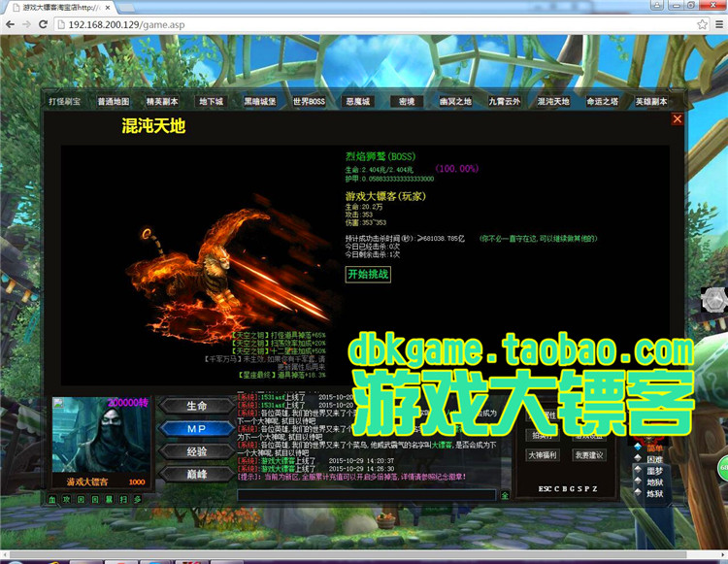728x564 pixels.
Task: Open the Chrome menu icon
Action: [x=718, y=24]
